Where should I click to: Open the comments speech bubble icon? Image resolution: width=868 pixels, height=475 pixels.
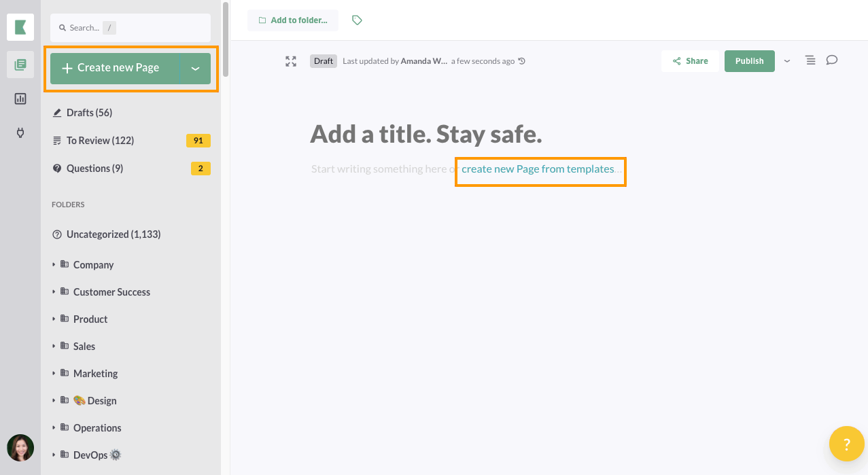832,60
